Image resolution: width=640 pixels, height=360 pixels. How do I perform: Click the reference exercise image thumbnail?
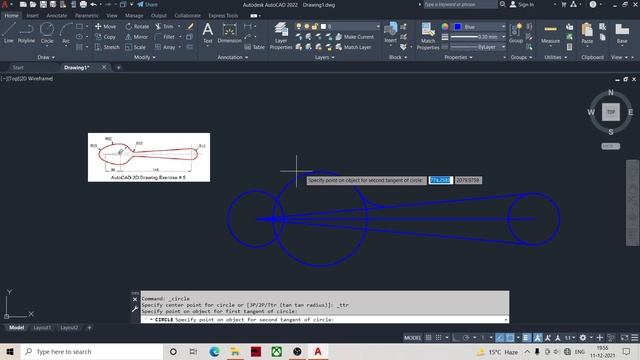coord(149,158)
